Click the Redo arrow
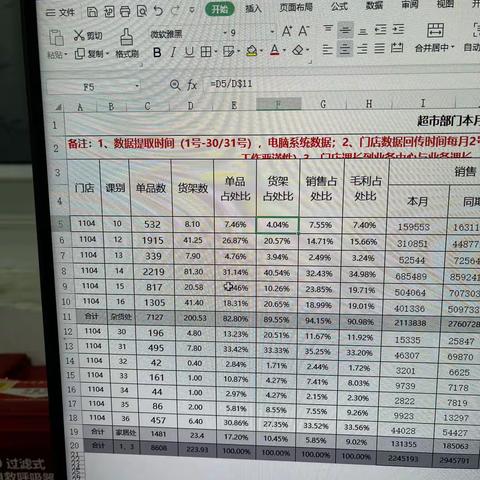Image resolution: width=480 pixels, height=480 pixels. 175,11
